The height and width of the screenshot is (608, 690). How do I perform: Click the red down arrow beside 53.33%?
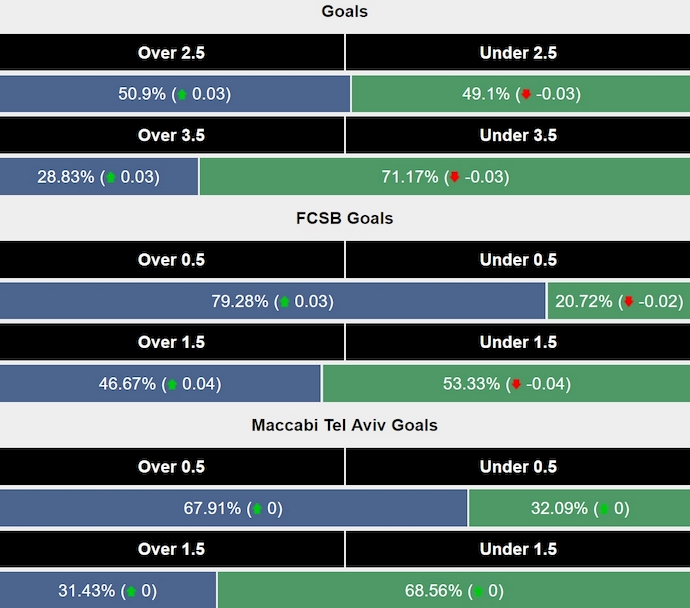pyautogui.click(x=516, y=384)
